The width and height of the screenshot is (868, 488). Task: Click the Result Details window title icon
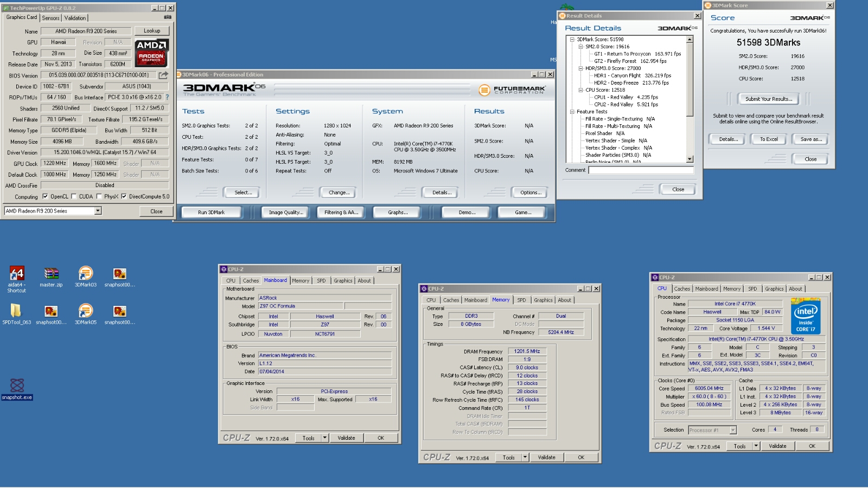point(563,16)
